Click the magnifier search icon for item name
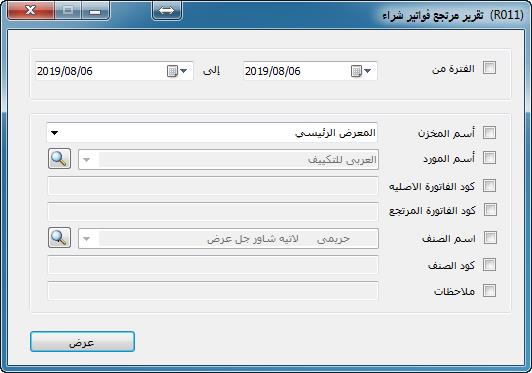 coord(59,238)
